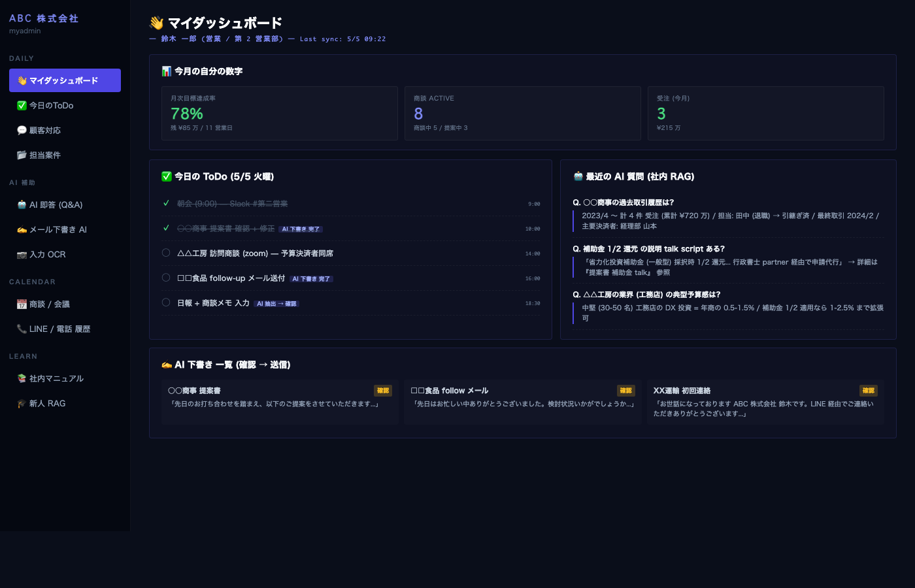
Task: Open the ○○商事 提案書 draft card
Action: click(x=280, y=402)
